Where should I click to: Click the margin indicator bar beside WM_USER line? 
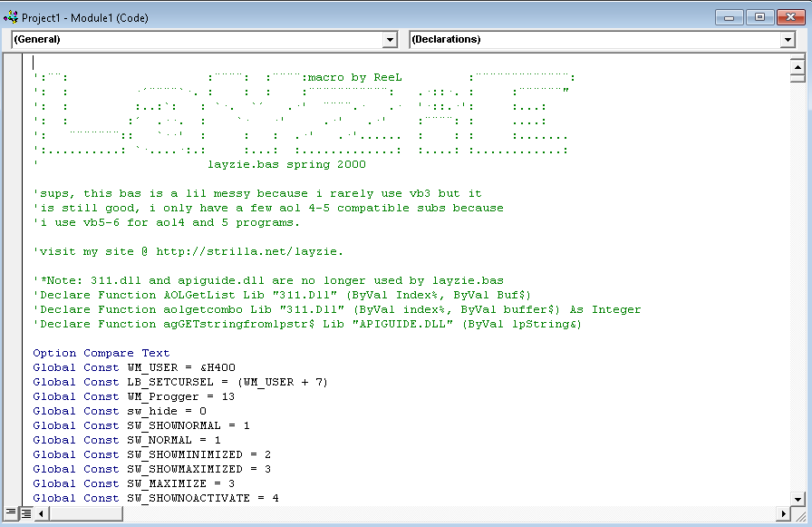coord(14,367)
